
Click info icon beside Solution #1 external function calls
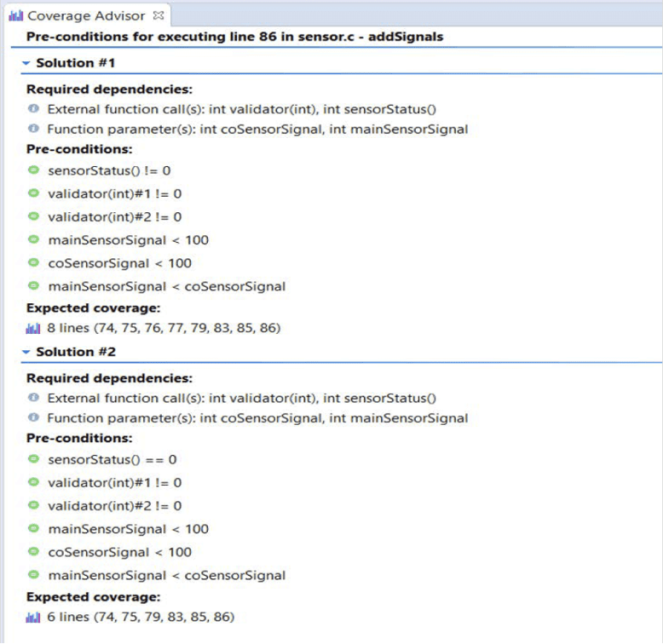click(x=33, y=108)
